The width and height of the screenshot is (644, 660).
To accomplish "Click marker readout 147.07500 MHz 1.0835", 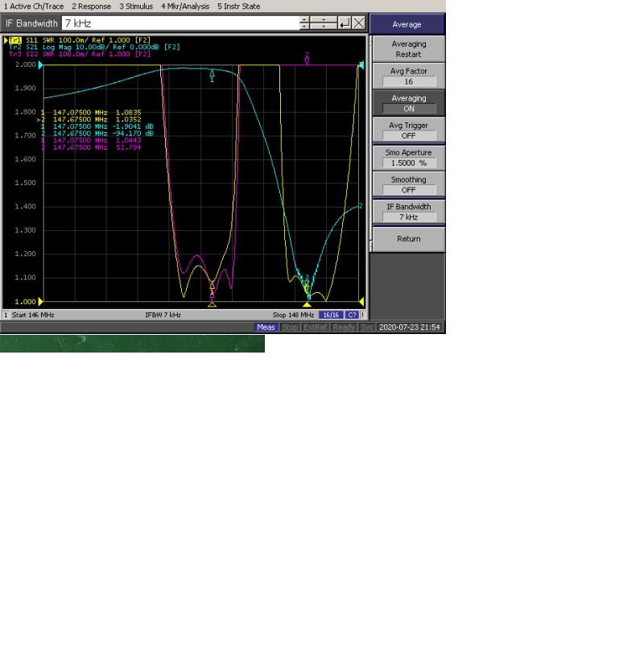I will click(x=91, y=113).
